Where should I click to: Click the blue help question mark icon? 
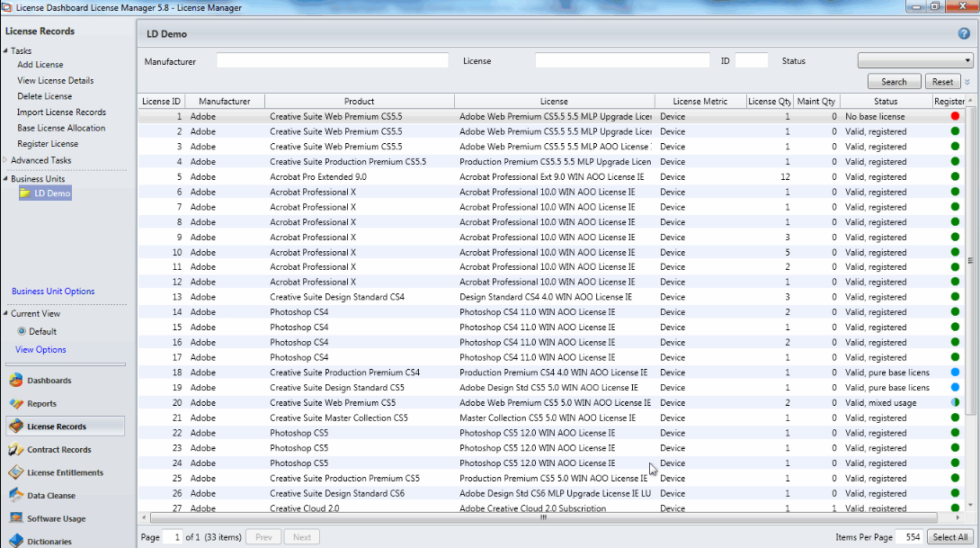point(964,33)
